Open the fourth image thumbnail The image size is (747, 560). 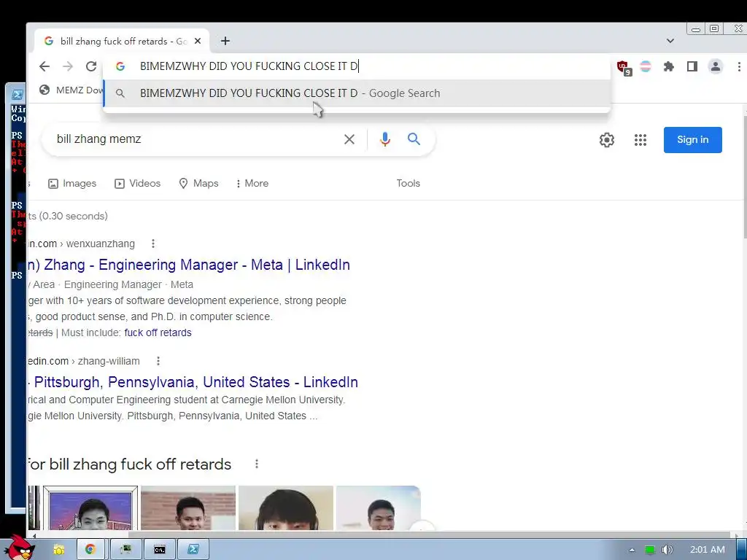pyautogui.click(x=379, y=508)
